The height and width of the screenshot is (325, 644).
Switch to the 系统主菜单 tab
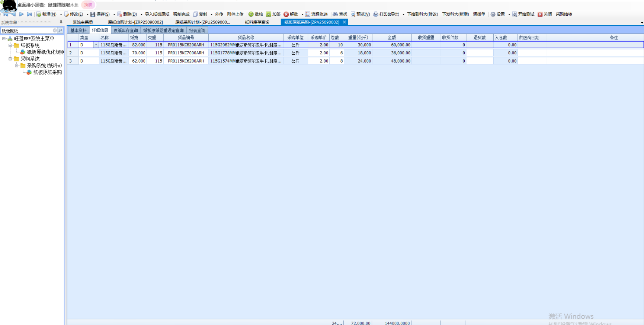tap(83, 22)
